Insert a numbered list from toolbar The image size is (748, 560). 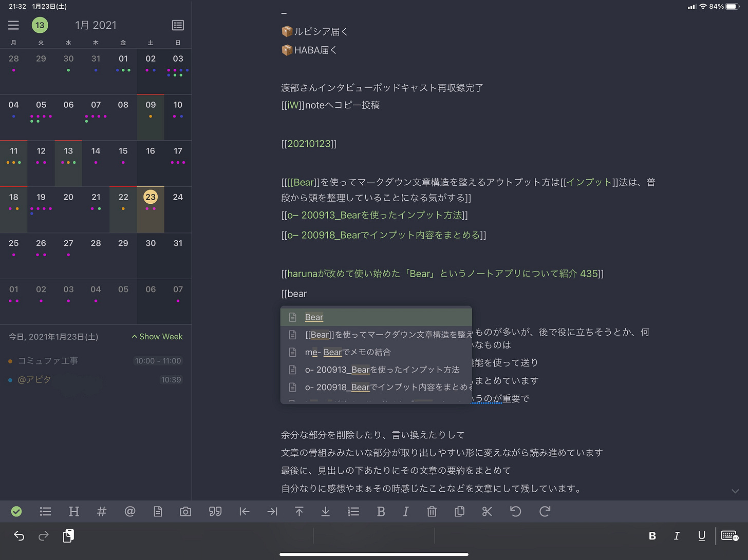pyautogui.click(x=353, y=511)
